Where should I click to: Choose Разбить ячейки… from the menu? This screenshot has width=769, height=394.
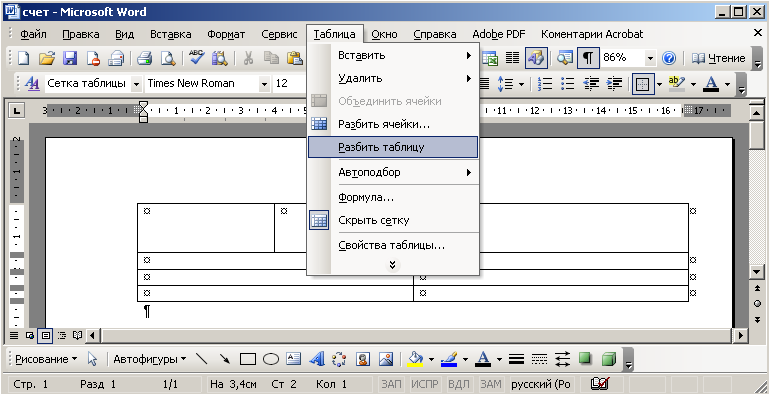point(393,124)
